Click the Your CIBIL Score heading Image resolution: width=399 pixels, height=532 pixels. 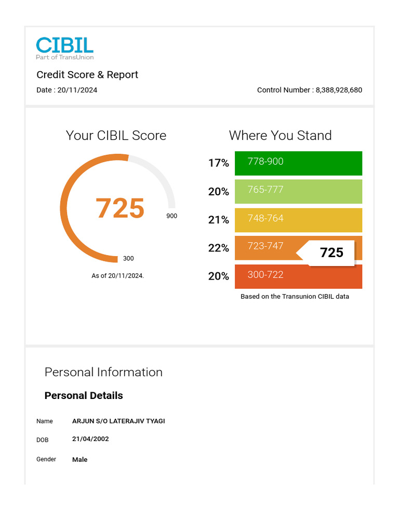[x=116, y=136]
